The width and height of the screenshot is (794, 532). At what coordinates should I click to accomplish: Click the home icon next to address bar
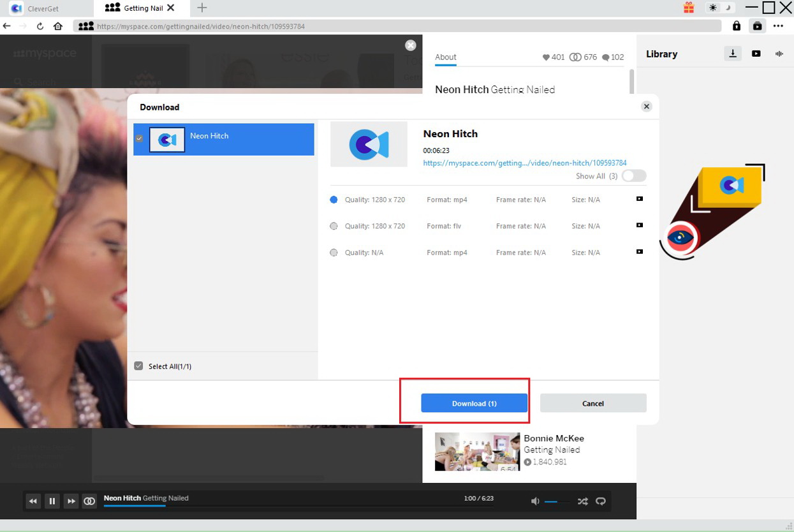(x=57, y=26)
